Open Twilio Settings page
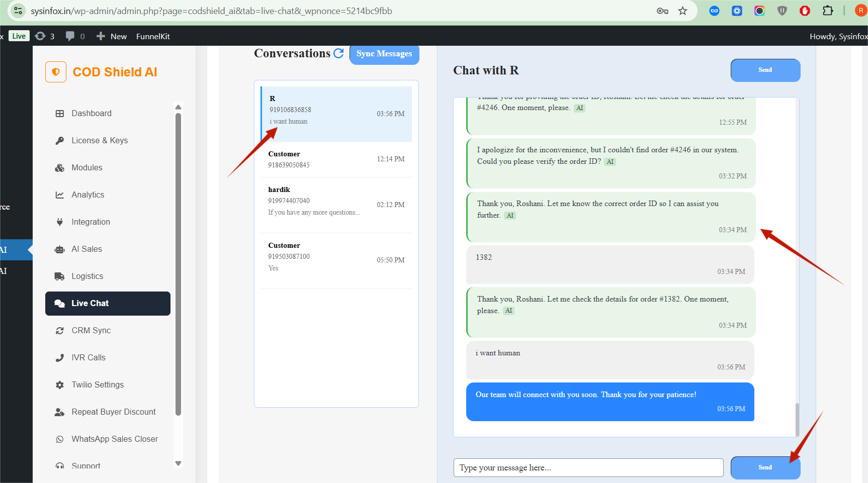 coord(97,385)
